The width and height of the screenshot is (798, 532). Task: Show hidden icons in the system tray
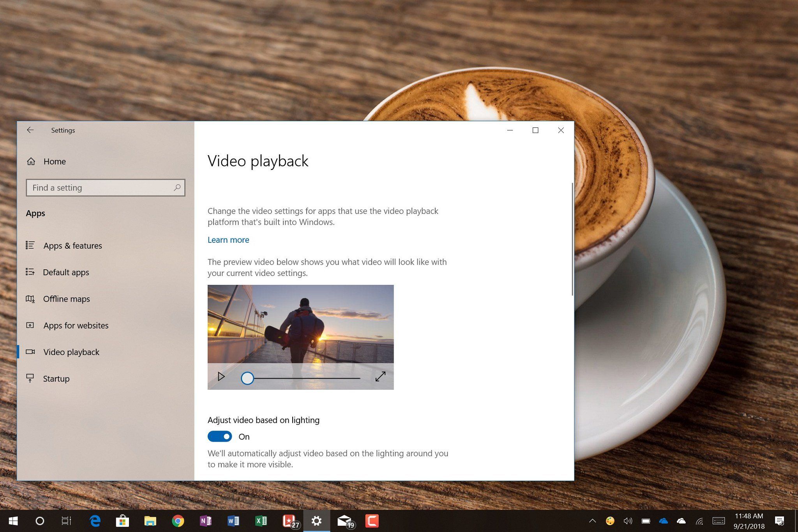592,521
